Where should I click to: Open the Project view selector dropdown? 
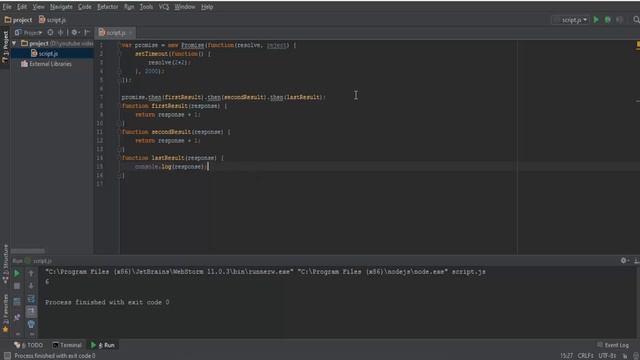coord(29,32)
